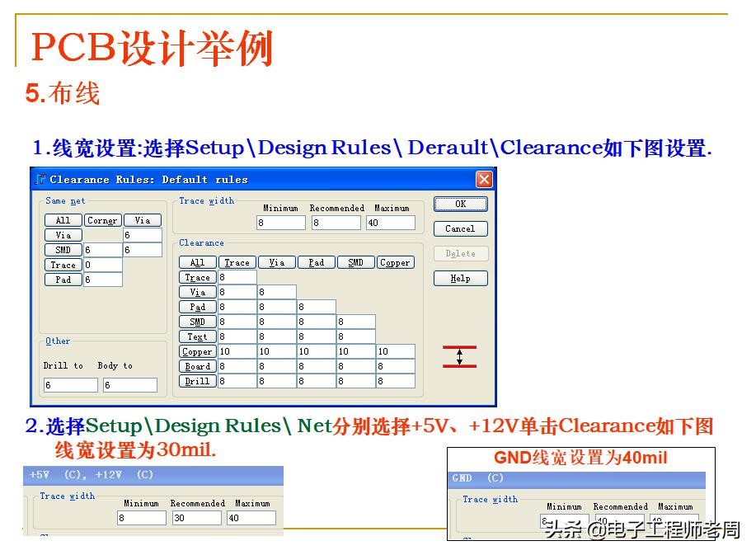The image size is (756, 555).
Task: Focus the Minimum trace width field in Default rules
Action: [280, 223]
